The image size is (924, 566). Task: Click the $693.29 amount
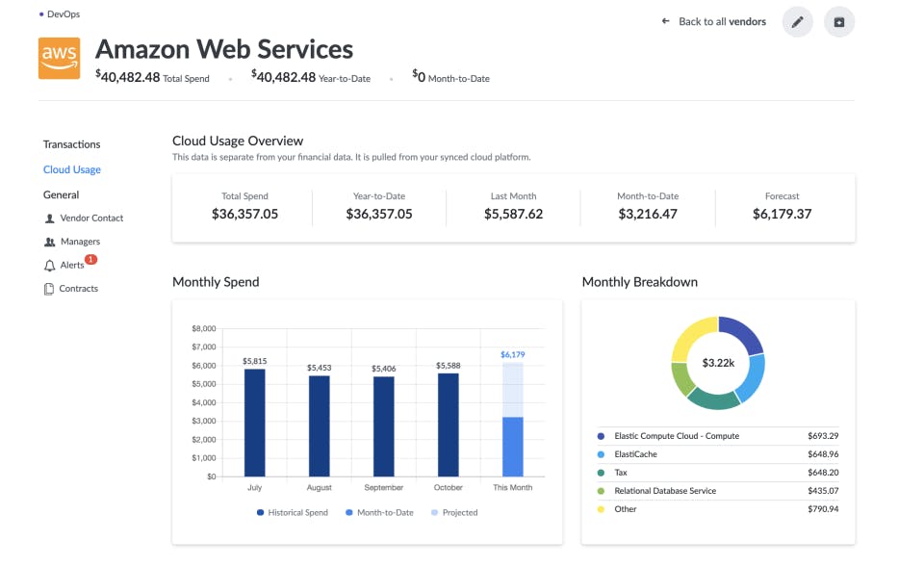tap(823, 436)
